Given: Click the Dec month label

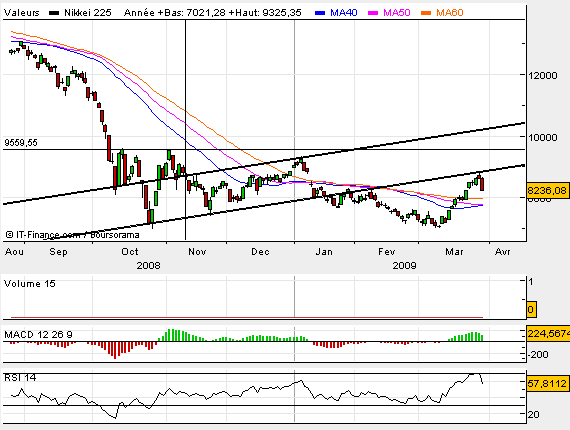Looking at the screenshot, I should [x=260, y=252].
